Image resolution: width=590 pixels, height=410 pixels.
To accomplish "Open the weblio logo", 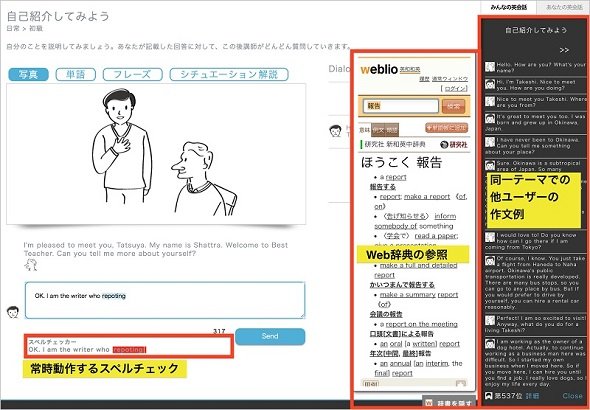I will (379, 69).
